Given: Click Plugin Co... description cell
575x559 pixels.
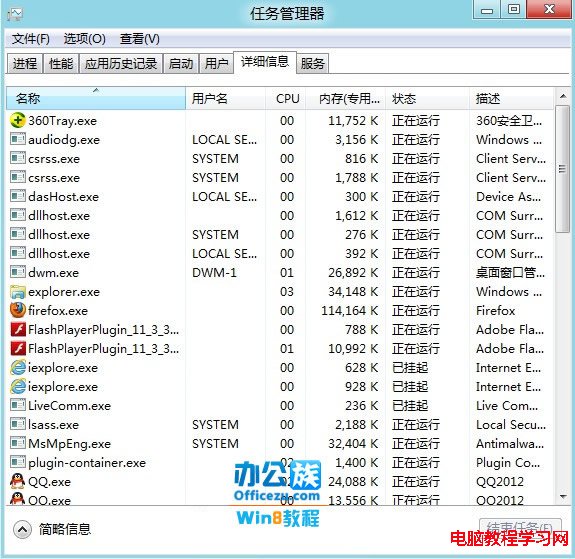Looking at the screenshot, I should click(508, 463).
